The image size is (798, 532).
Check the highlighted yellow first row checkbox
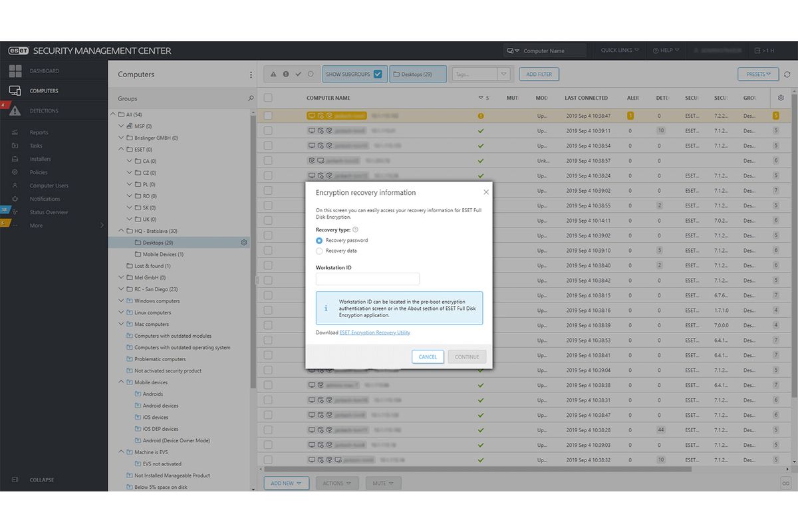pos(268,116)
